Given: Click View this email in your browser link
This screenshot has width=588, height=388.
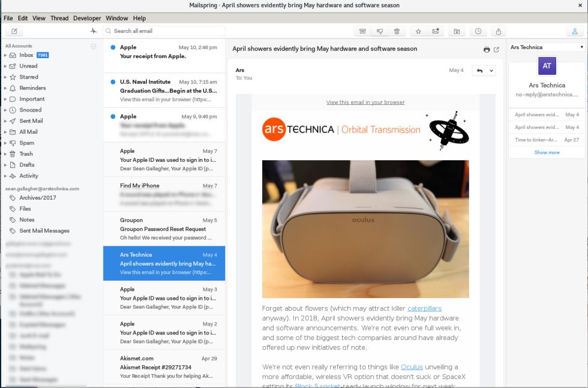Looking at the screenshot, I should coord(365,102).
